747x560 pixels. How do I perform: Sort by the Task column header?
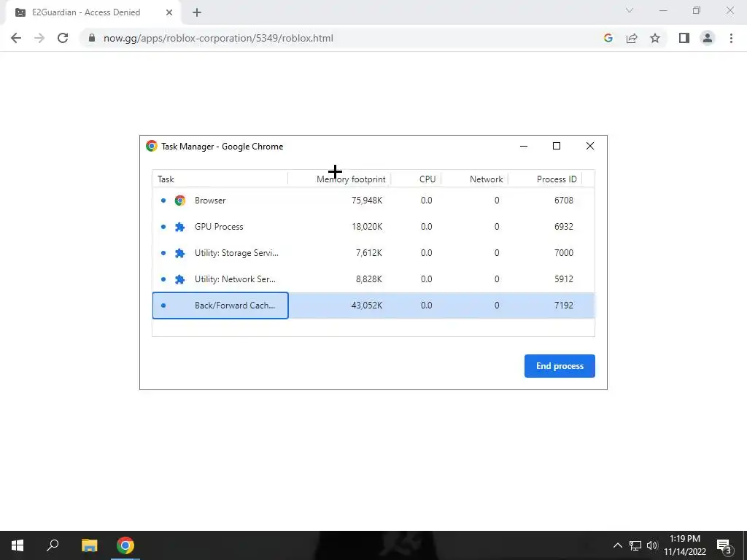coord(220,179)
